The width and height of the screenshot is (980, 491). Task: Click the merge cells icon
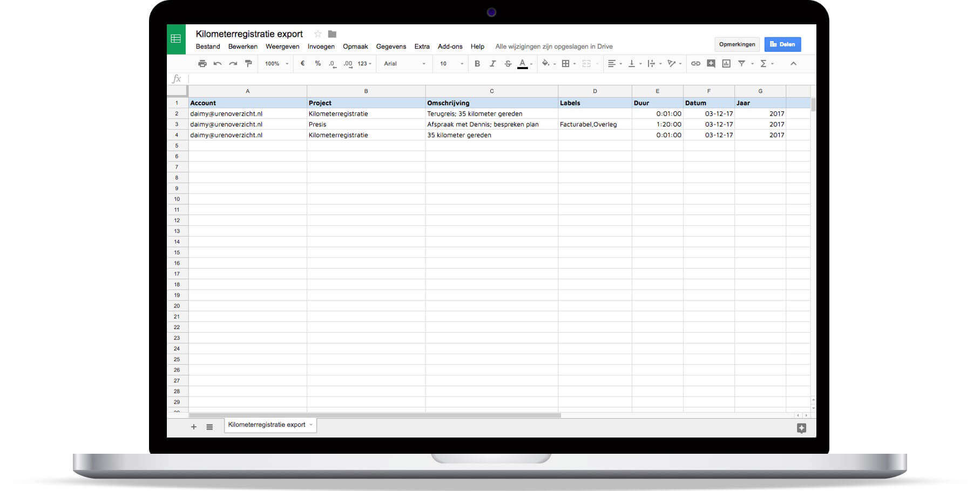[x=587, y=64]
